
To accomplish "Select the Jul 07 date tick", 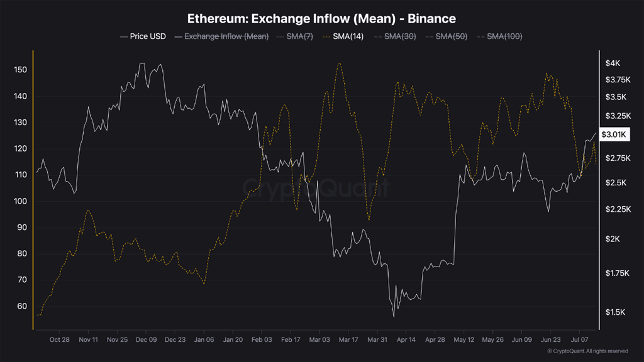I will coord(579,340).
